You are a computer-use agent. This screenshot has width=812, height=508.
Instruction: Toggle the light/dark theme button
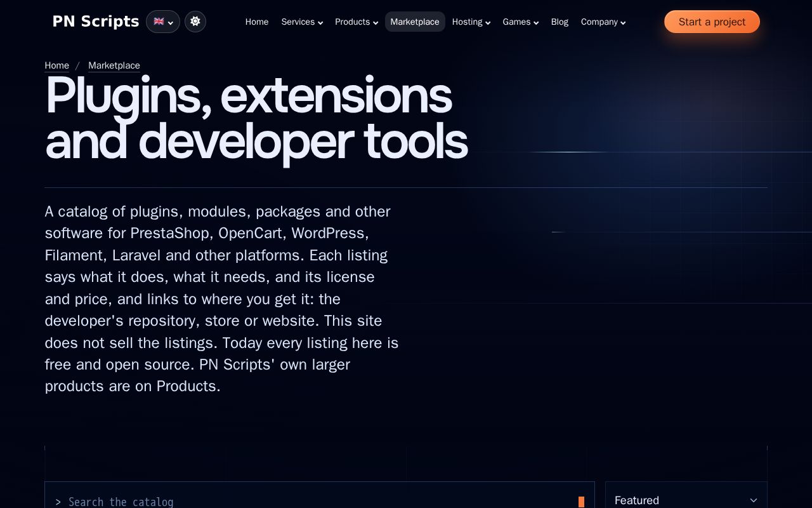click(x=195, y=22)
